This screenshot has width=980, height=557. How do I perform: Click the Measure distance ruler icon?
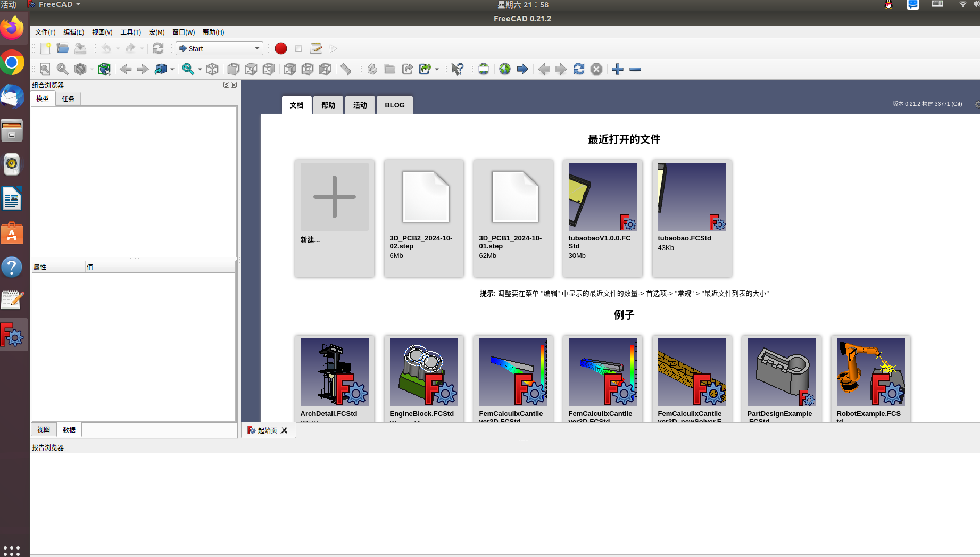(346, 69)
